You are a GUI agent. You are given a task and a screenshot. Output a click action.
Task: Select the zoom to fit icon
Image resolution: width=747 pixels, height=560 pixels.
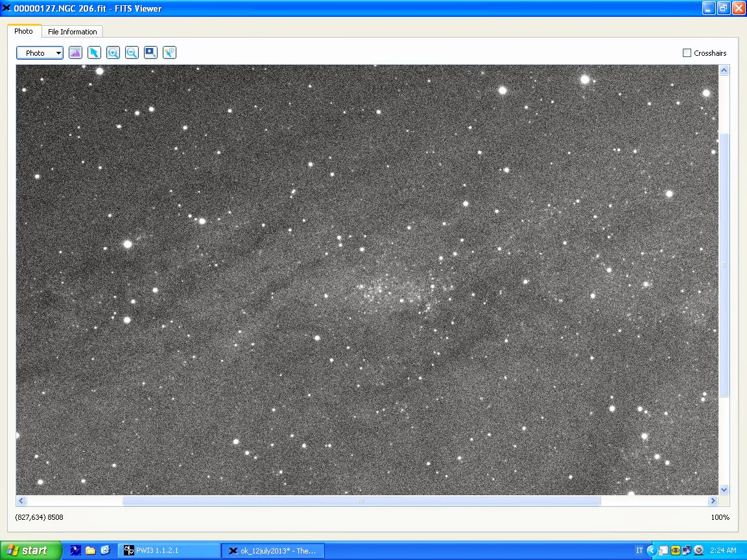pyautogui.click(x=150, y=52)
